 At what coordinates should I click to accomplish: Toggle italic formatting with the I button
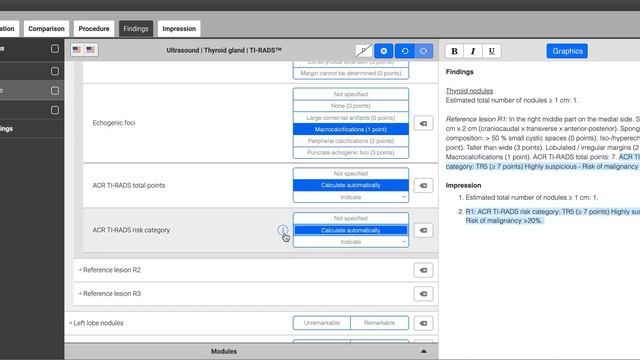pyautogui.click(x=473, y=51)
